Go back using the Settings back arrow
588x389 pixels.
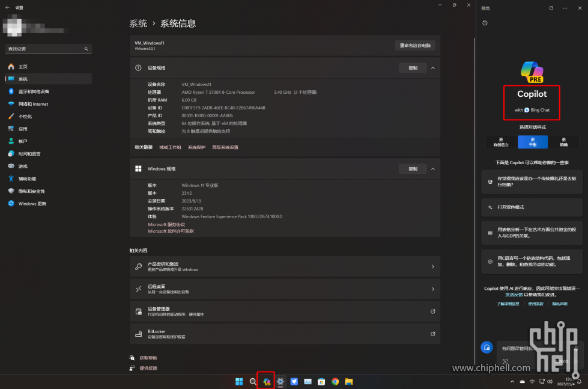7,7
